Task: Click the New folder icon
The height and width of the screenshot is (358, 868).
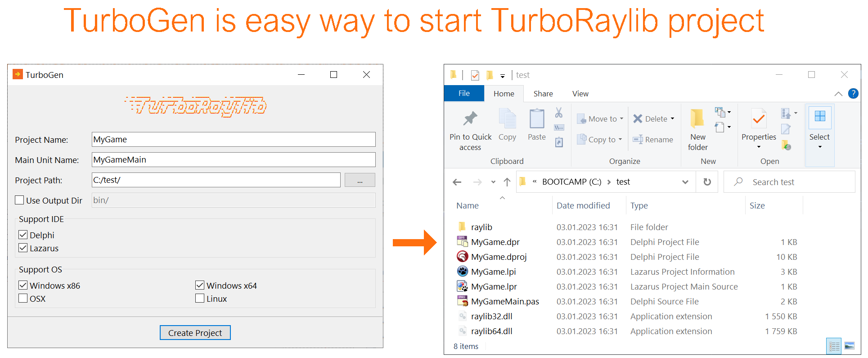Action: 697,118
